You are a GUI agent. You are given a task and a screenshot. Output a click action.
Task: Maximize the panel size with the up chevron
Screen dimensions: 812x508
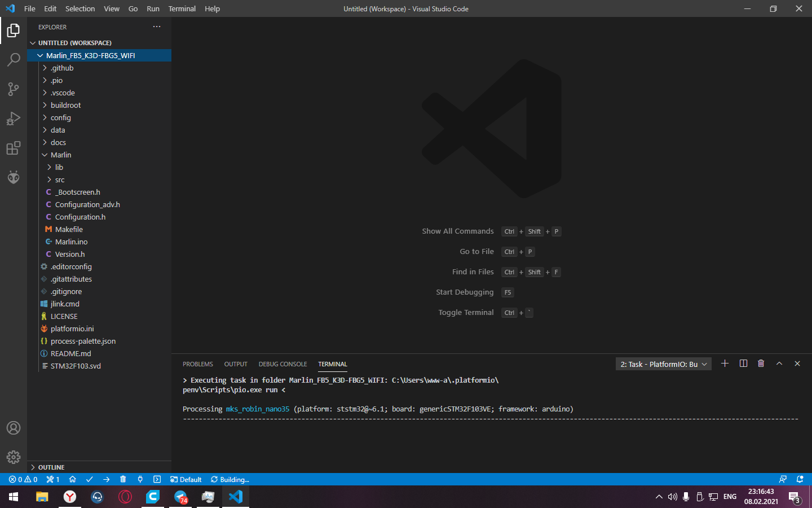point(779,364)
